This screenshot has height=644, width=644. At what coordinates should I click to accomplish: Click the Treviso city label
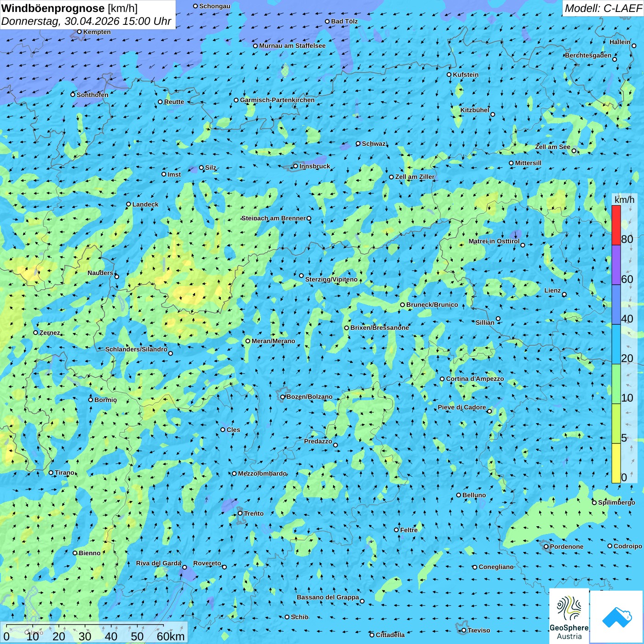(x=479, y=630)
